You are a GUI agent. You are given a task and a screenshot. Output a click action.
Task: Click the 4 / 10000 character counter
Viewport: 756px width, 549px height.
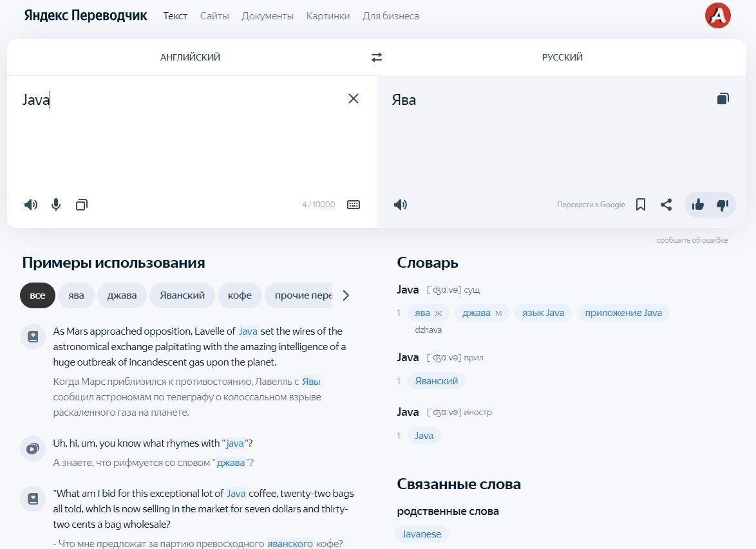[319, 205]
